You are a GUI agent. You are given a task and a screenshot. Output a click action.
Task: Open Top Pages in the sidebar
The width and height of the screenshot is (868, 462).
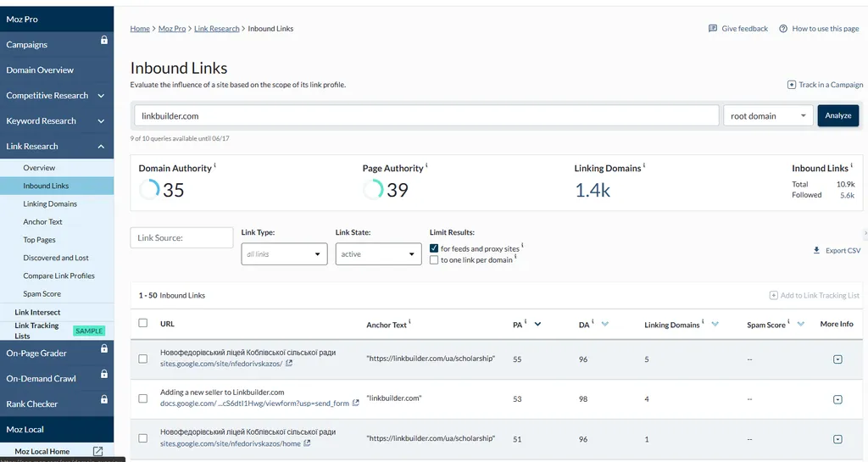39,240
